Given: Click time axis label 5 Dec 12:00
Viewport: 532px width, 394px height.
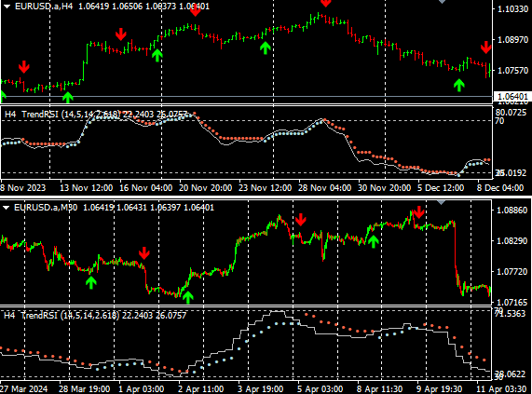Looking at the screenshot, I should pyautogui.click(x=441, y=188).
